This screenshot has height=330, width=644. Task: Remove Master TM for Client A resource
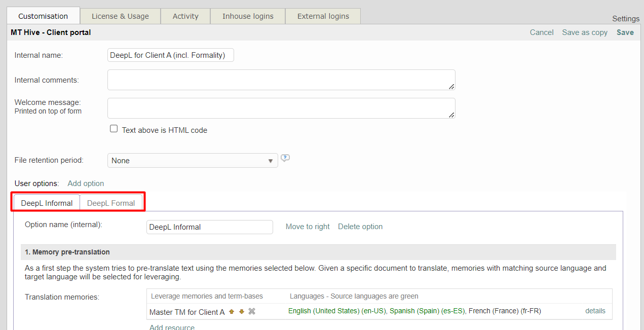(252, 312)
